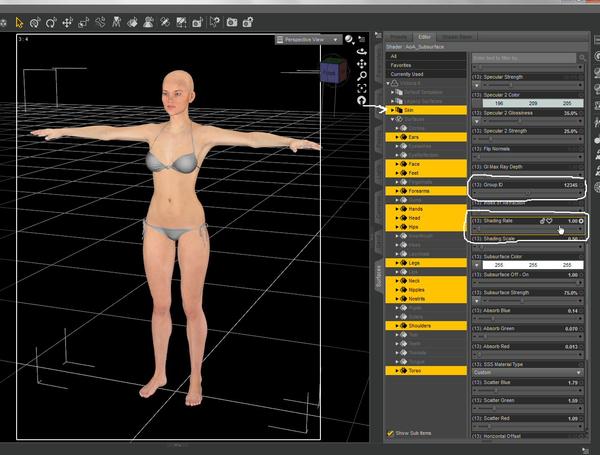Select the Geometry Editor tool
600x455 pixels.
pyautogui.click(x=181, y=23)
